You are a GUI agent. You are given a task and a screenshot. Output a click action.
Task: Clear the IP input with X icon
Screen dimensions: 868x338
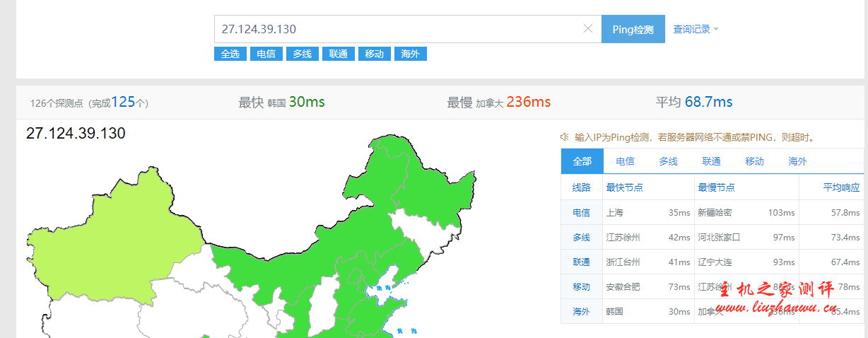pyautogui.click(x=587, y=29)
